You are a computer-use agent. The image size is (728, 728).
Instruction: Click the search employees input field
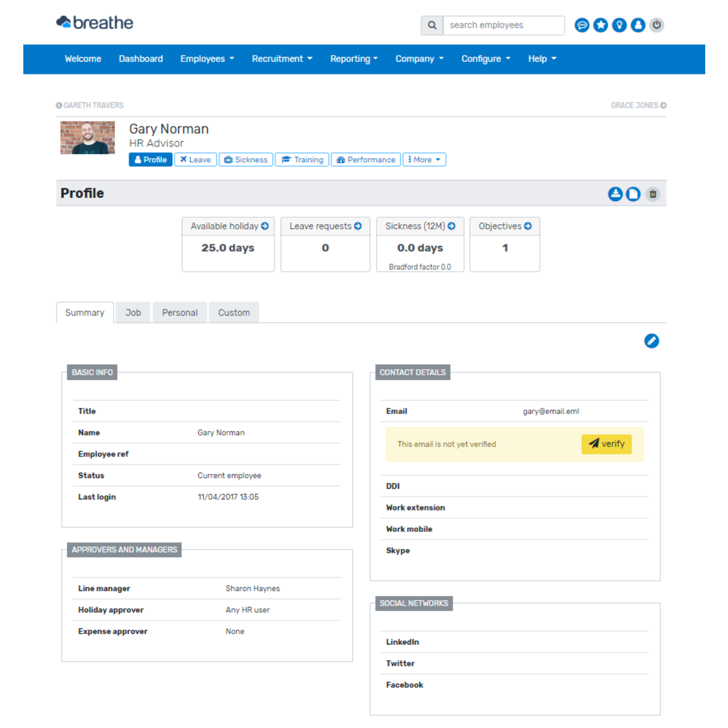click(503, 25)
